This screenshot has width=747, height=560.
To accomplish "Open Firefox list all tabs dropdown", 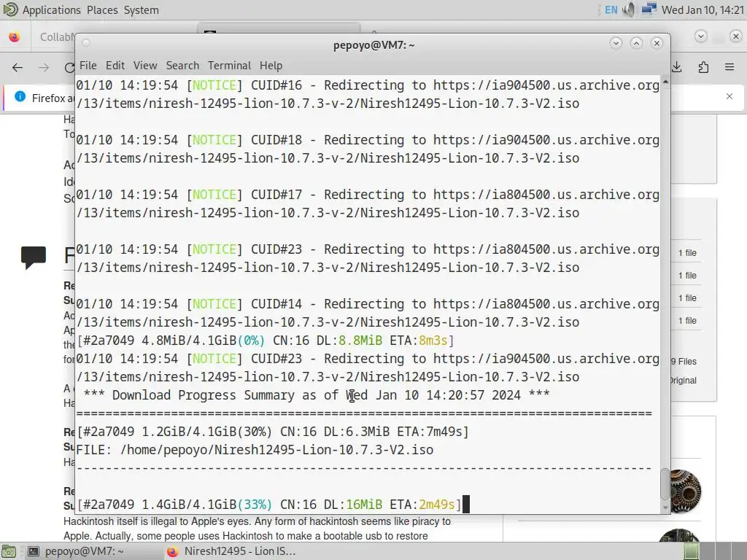I will tap(701, 36).
